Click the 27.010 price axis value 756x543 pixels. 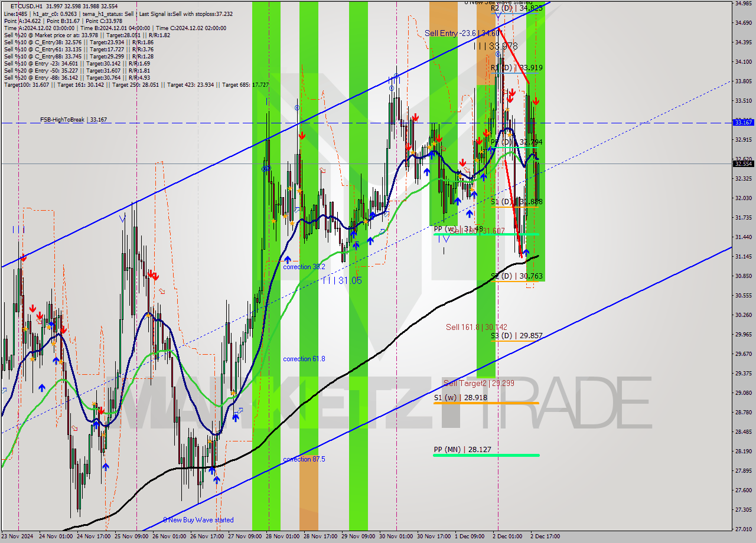[744, 529]
